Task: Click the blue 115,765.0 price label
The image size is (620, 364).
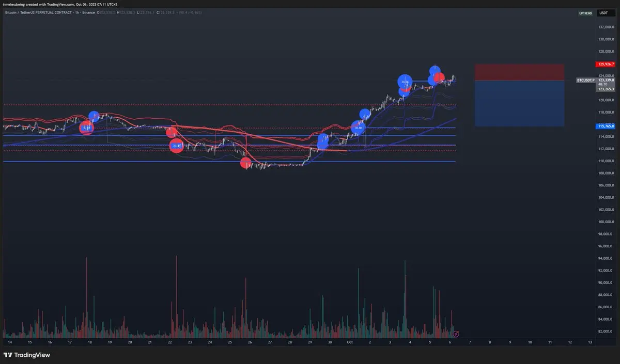Action: tap(605, 126)
